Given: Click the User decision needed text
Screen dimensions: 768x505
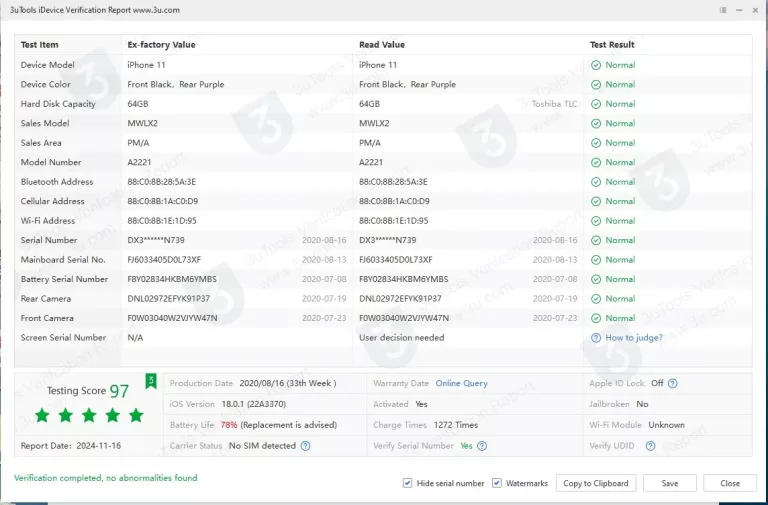Looking at the screenshot, I should click(402, 338).
